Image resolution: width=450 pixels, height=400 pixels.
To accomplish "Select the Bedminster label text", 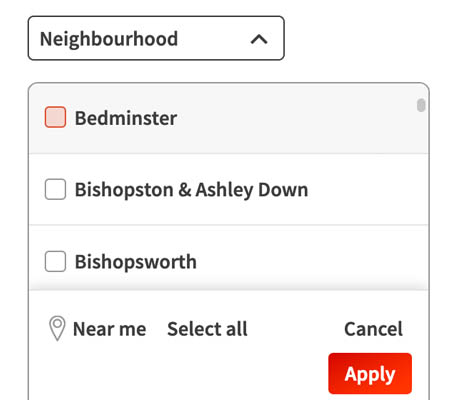I will tap(126, 118).
